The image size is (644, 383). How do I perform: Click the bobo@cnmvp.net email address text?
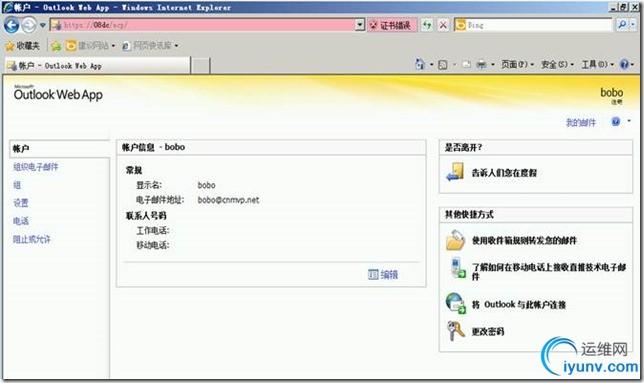(228, 200)
